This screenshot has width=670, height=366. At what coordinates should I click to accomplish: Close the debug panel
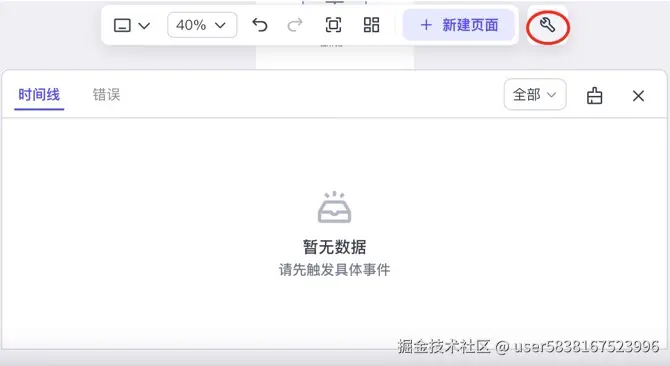pos(638,96)
